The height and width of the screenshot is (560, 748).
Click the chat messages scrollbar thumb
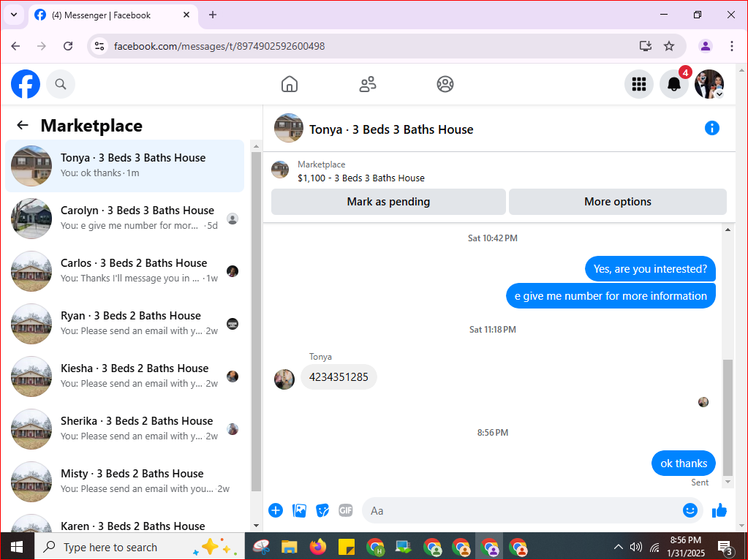tap(728, 417)
